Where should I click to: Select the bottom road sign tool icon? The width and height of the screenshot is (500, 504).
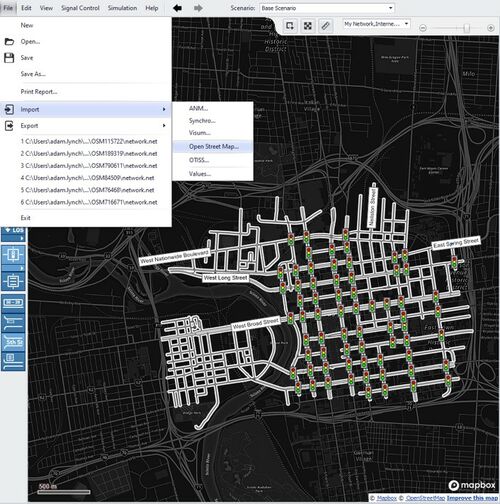[x=13, y=361]
